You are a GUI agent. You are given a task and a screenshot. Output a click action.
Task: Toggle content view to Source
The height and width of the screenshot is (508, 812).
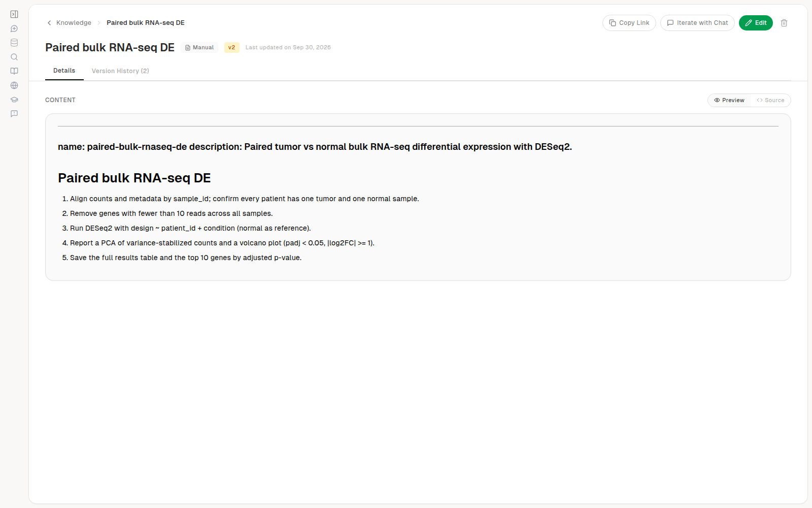[770, 100]
